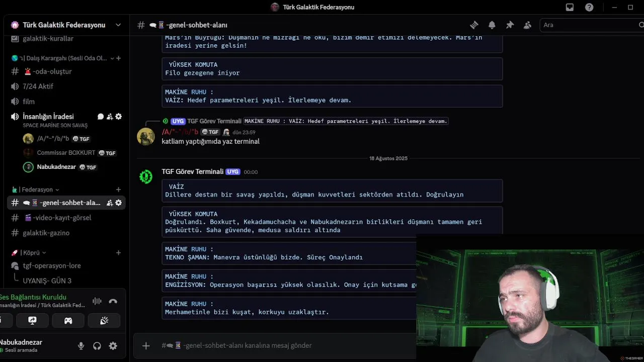Open the Inbox icon in title bar

click(570, 7)
